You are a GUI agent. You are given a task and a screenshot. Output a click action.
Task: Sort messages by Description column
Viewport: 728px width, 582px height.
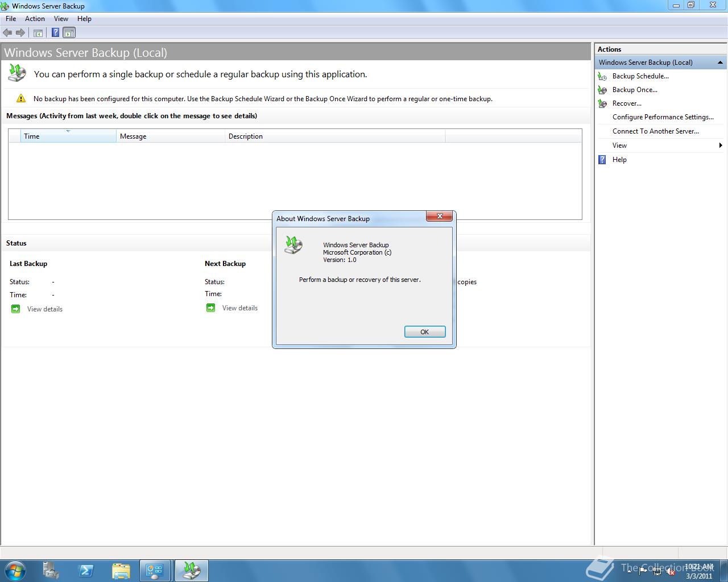coord(335,136)
